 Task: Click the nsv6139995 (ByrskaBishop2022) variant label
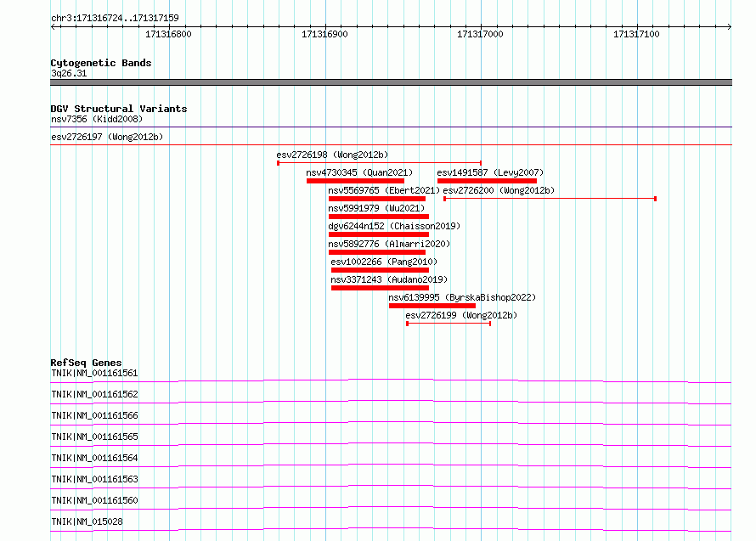coord(462,297)
